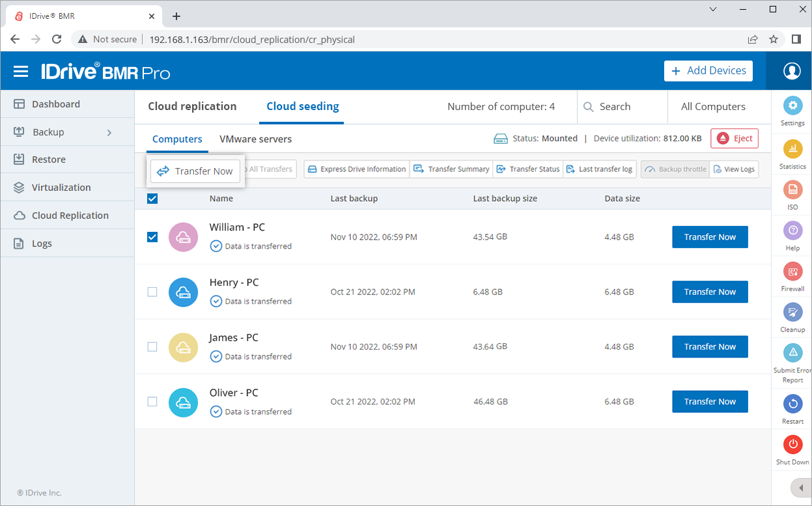Switch to the Cloud replication tab
The height and width of the screenshot is (506, 812).
192,107
